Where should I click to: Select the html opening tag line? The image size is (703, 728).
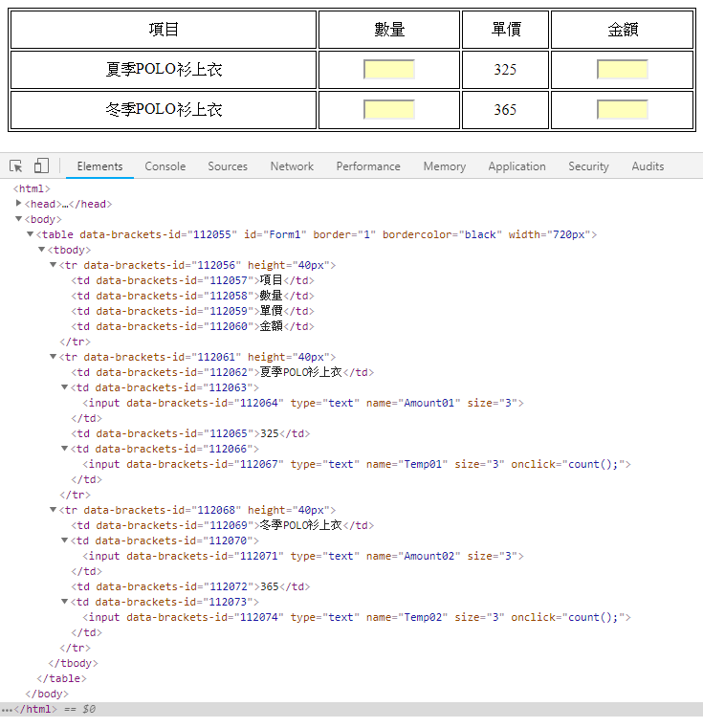[32, 188]
